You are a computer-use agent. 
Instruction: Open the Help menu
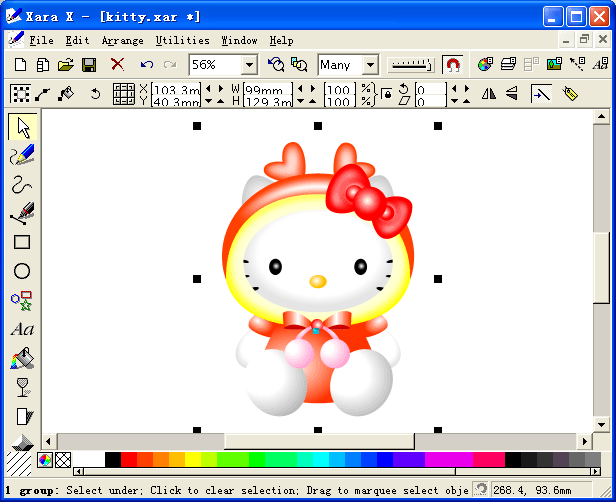281,40
